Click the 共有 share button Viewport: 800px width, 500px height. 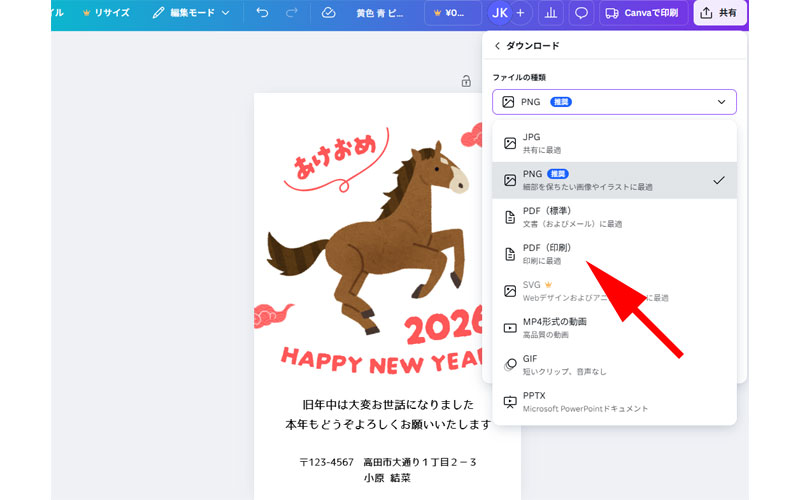(x=720, y=13)
